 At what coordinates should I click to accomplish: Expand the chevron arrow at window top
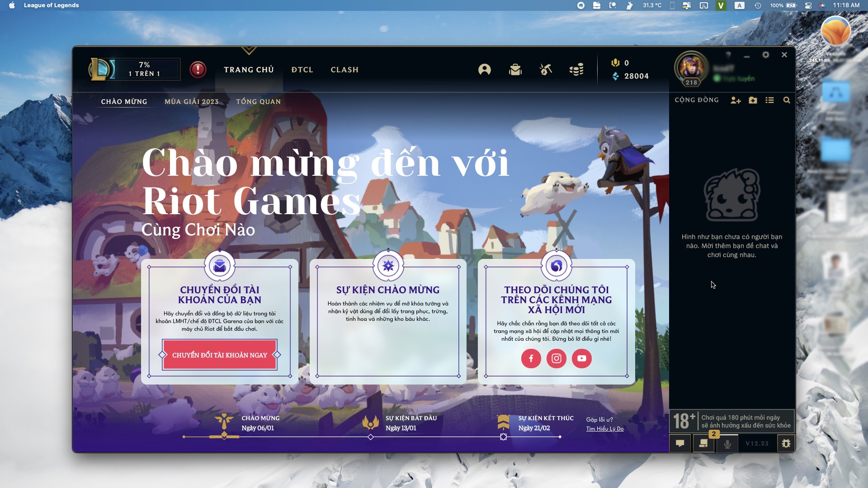pyautogui.click(x=249, y=50)
